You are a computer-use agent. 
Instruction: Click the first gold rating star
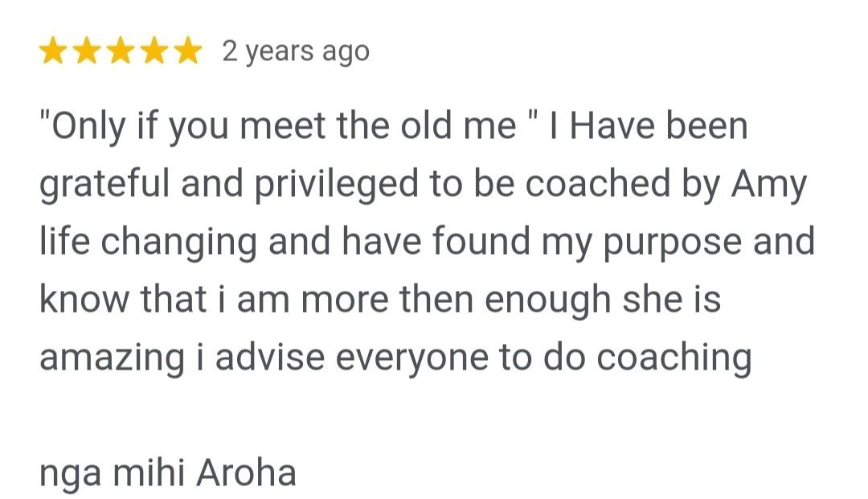53,51
